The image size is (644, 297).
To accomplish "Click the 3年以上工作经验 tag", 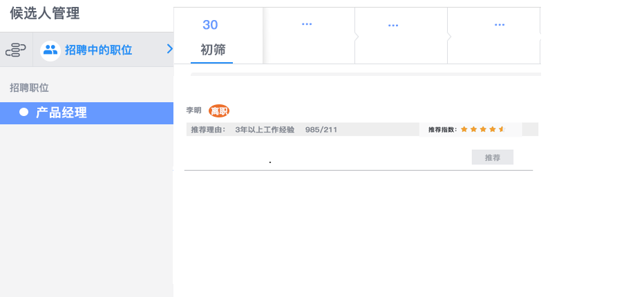I will coord(265,130).
